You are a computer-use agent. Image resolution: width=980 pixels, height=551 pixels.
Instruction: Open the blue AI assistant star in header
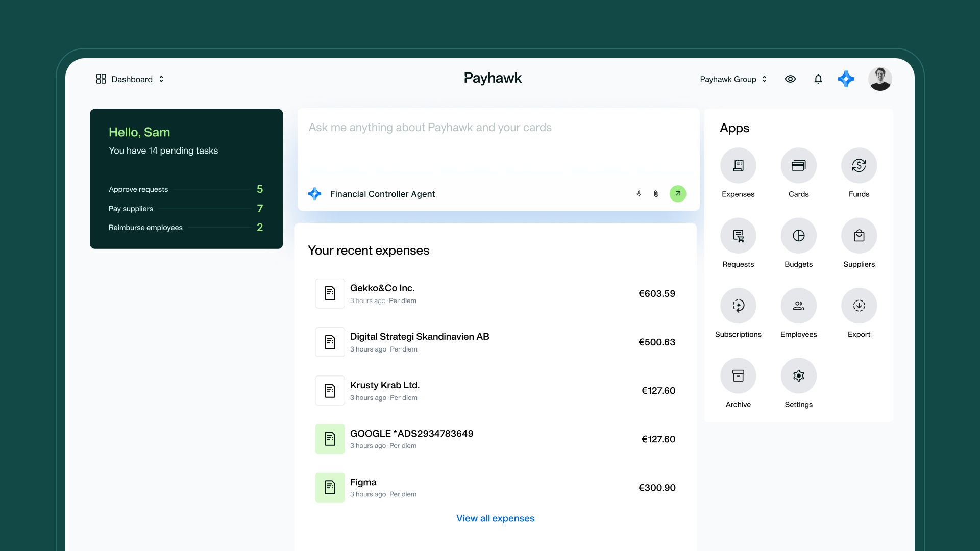[846, 79]
